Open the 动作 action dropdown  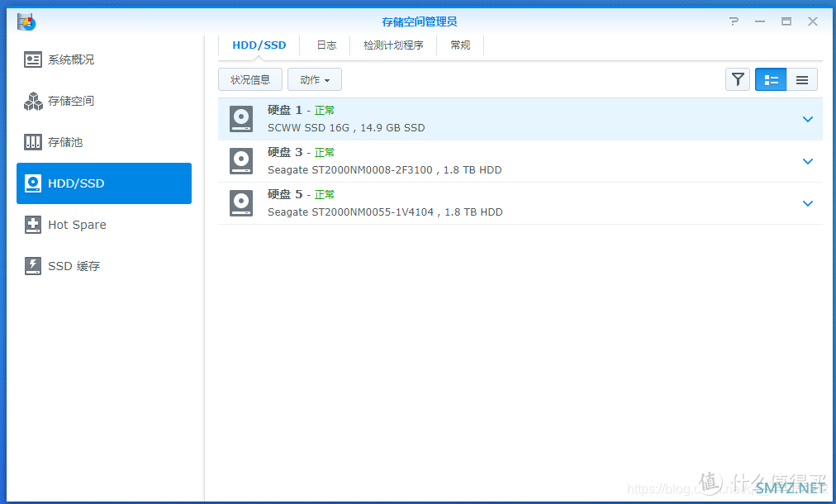click(x=315, y=79)
